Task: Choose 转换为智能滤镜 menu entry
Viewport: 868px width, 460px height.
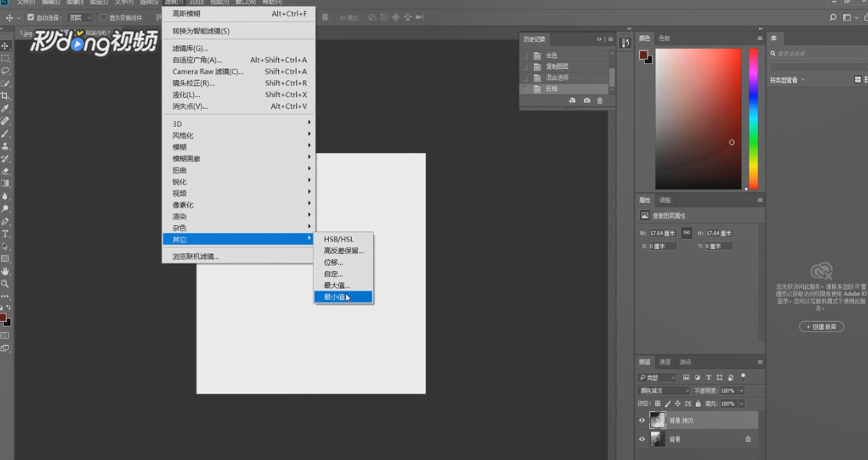Action: 239,31
